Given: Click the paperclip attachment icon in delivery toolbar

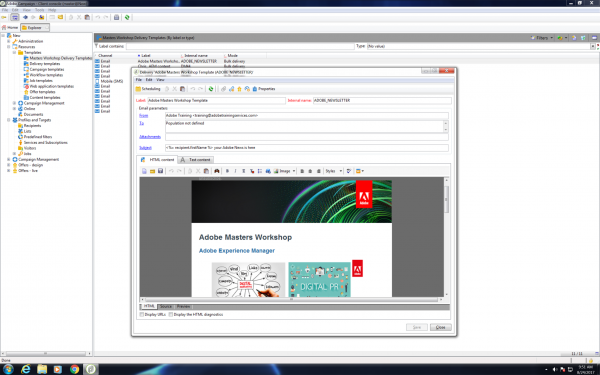Looking at the screenshot, I should click(x=223, y=89).
